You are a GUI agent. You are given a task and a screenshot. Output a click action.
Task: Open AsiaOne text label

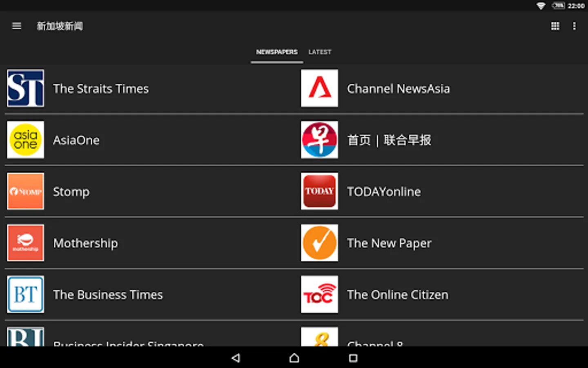click(76, 140)
